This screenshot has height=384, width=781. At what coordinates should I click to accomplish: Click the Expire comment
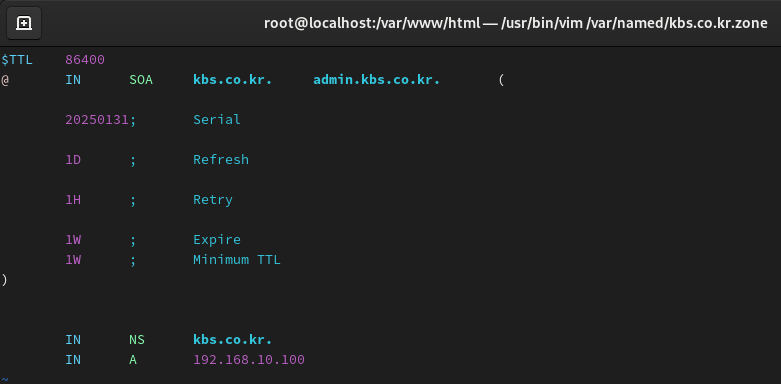217,240
